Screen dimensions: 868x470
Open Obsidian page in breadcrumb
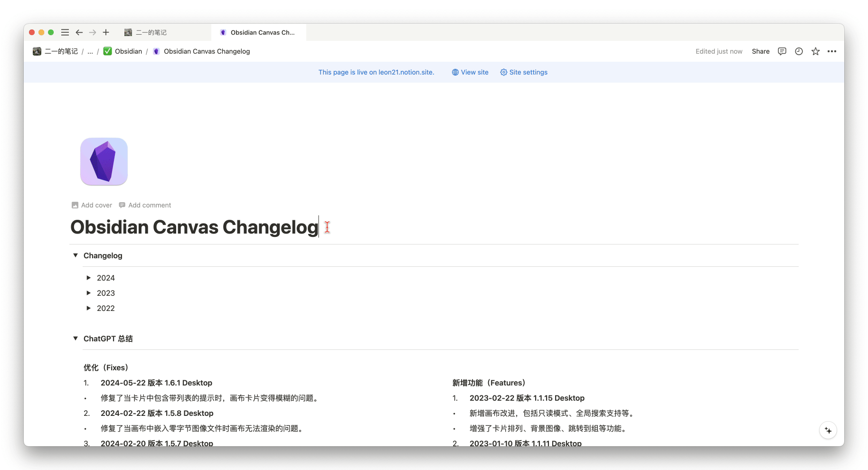click(128, 51)
